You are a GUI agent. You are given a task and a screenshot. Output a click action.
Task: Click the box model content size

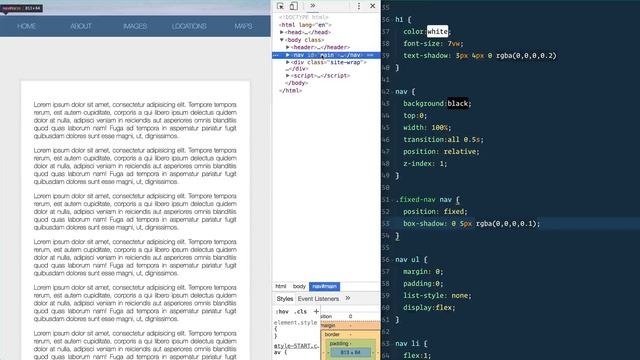pos(350,352)
